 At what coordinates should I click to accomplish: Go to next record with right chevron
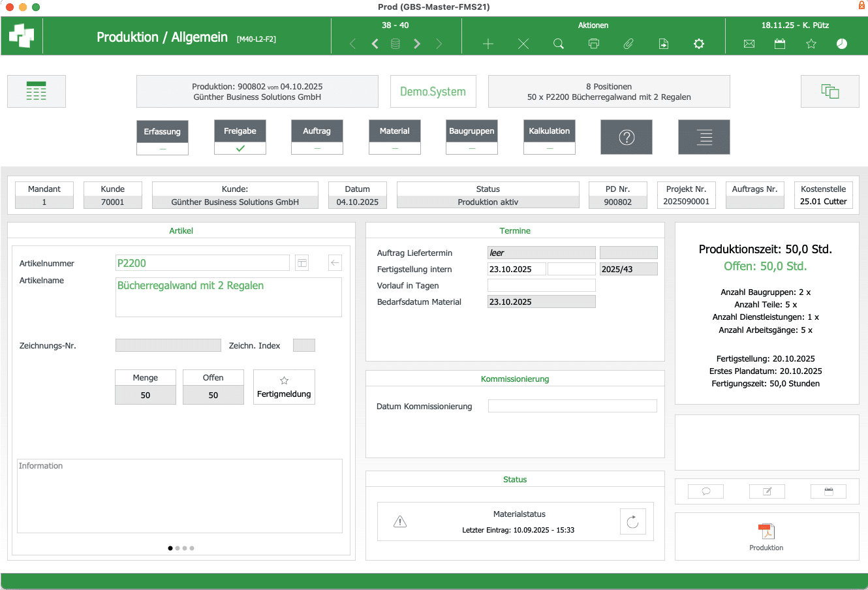pyautogui.click(x=417, y=44)
